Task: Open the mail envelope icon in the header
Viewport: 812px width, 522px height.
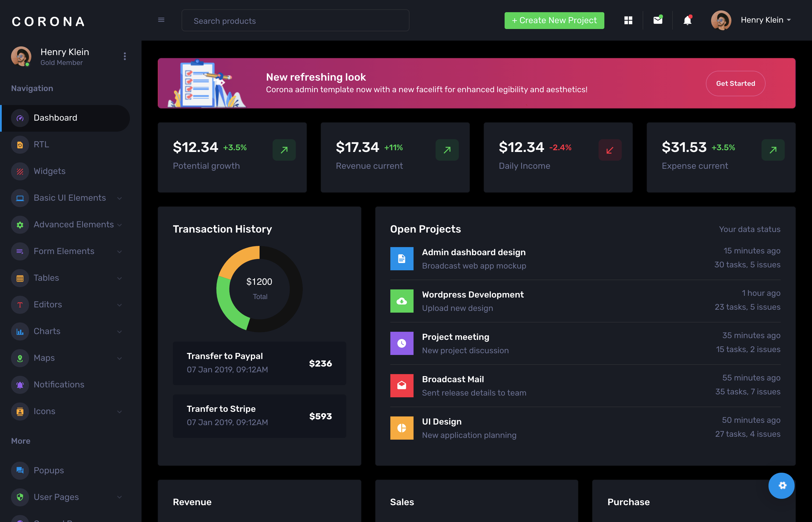Action: coord(657,20)
